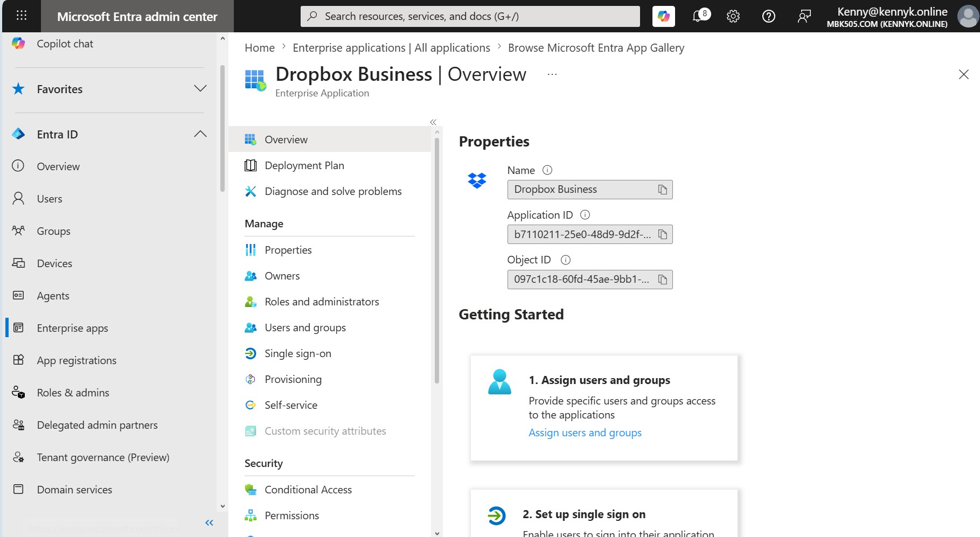
Task: Click the Microsoft Entra admin center title
Action: coord(137,17)
